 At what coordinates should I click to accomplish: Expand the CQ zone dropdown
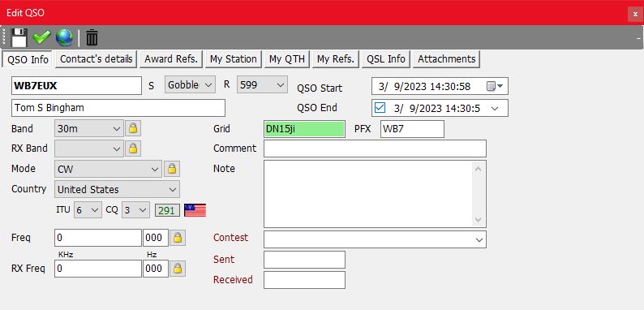[x=136, y=210]
